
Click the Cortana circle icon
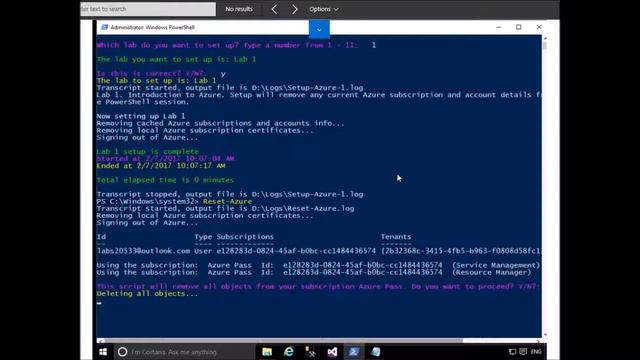click(122, 352)
